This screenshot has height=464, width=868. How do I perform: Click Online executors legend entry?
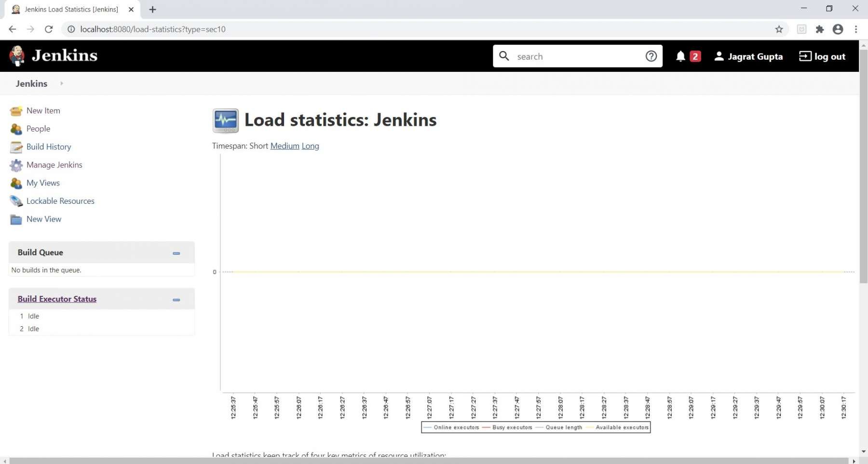451,427
